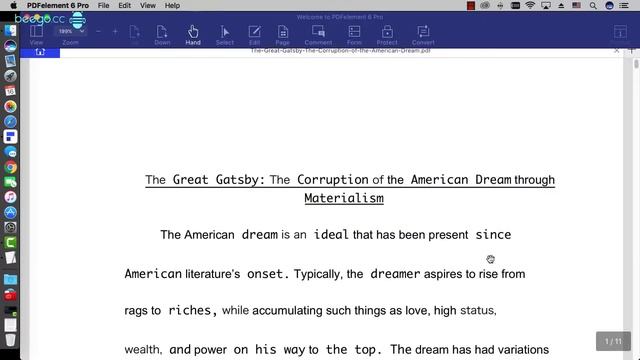Click the Wi-Fi status icon

[x=530, y=5]
